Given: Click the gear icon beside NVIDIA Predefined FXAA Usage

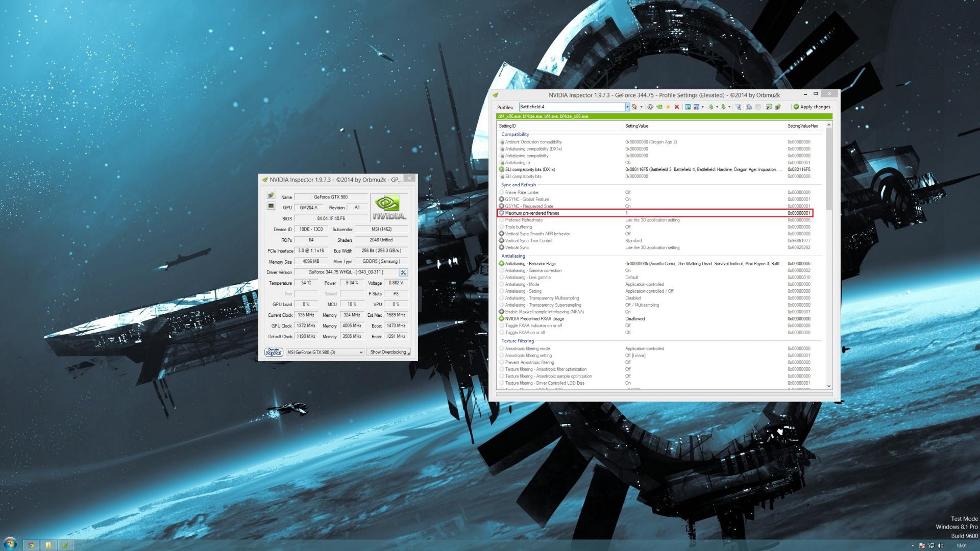Looking at the screenshot, I should click(501, 319).
